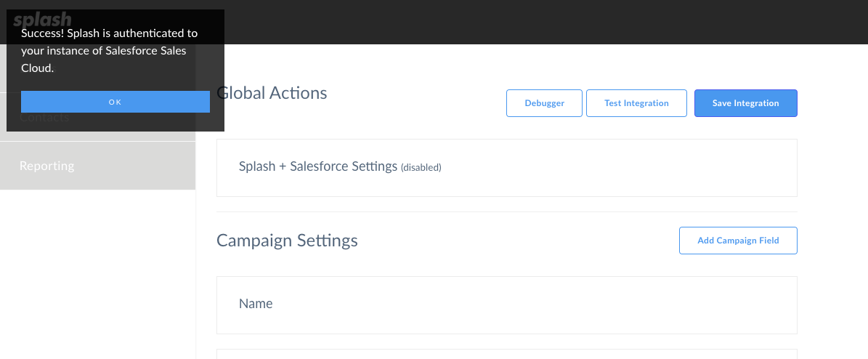Click the Splash logo

coord(43,20)
